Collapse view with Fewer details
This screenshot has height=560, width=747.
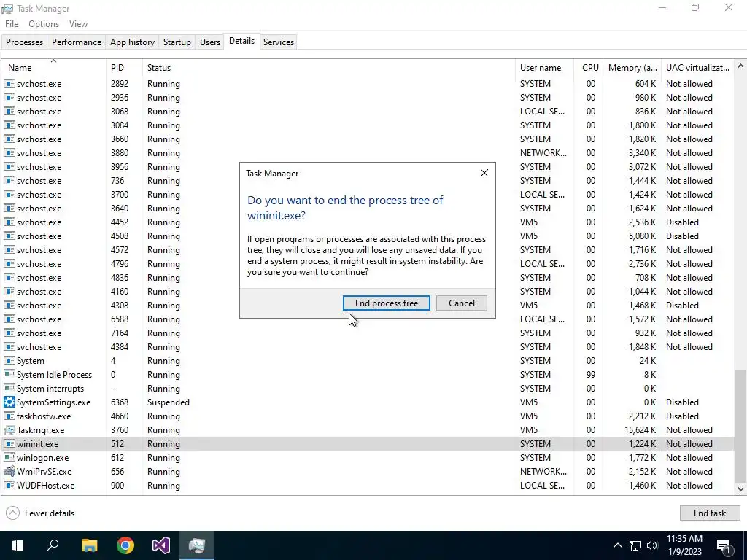[x=41, y=513]
